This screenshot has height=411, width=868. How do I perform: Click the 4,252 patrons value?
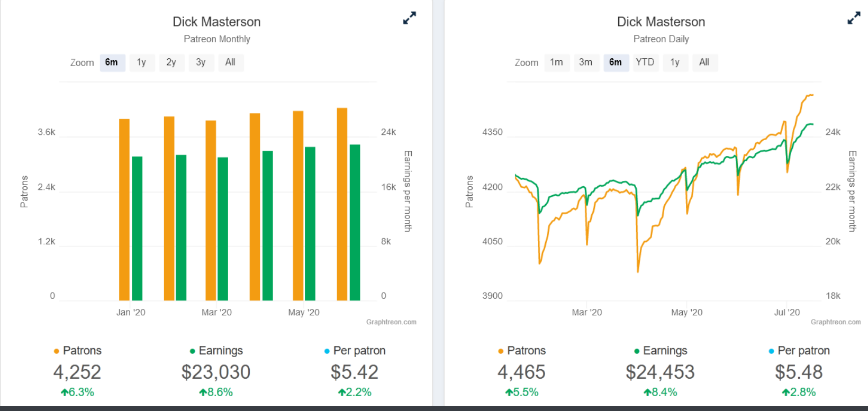(77, 372)
